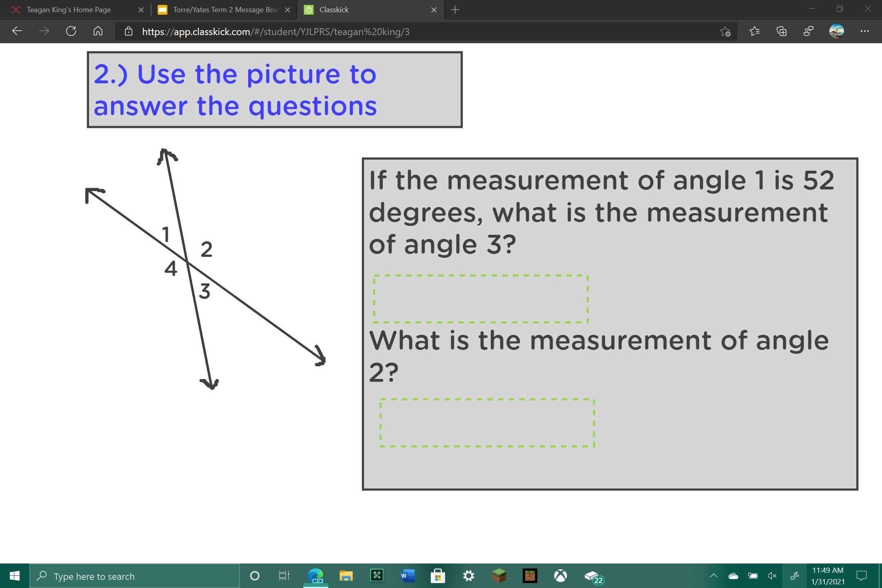Switch to Torre/Yates Term 2 Message Board tab
Viewport: 882px width, 588px height.
tap(225, 10)
